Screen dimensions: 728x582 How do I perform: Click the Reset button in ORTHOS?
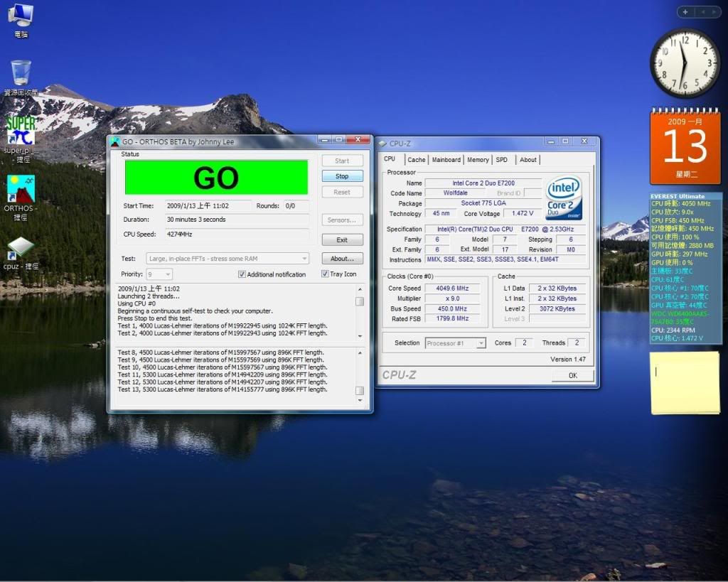(342, 192)
